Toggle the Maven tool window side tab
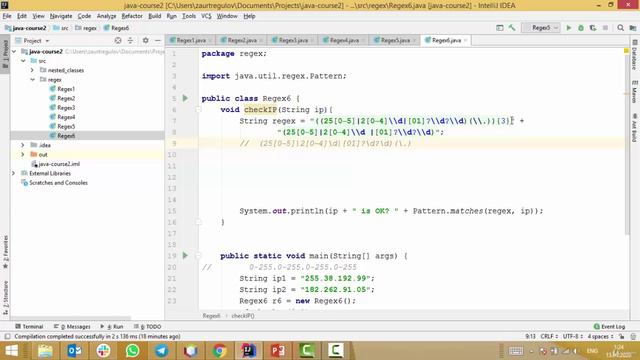 635,92
